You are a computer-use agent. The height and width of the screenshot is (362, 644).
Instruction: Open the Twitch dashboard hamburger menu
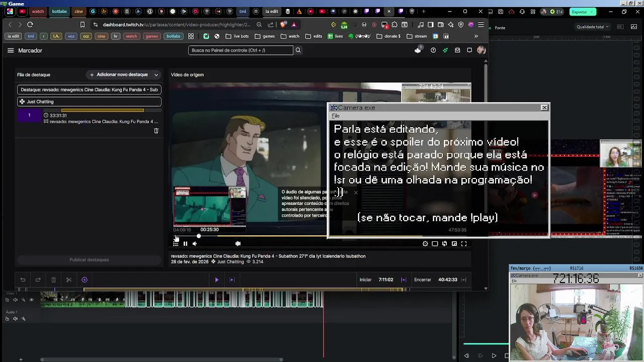click(10, 50)
